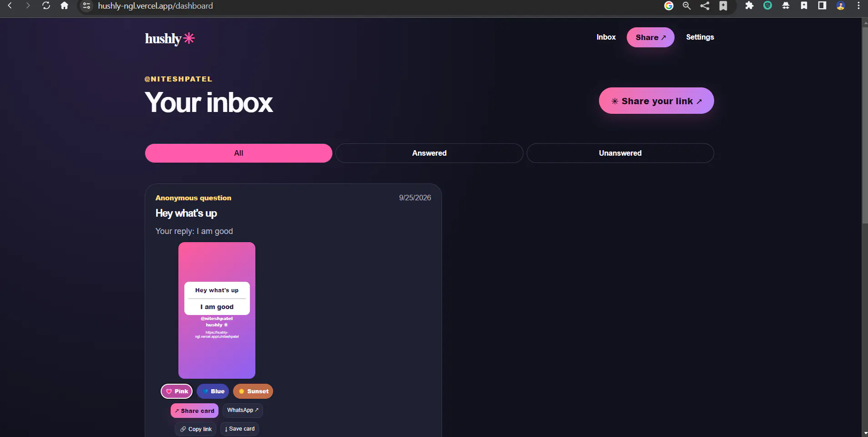Switch to the Answered tab
The image size is (868, 437).
(x=429, y=153)
